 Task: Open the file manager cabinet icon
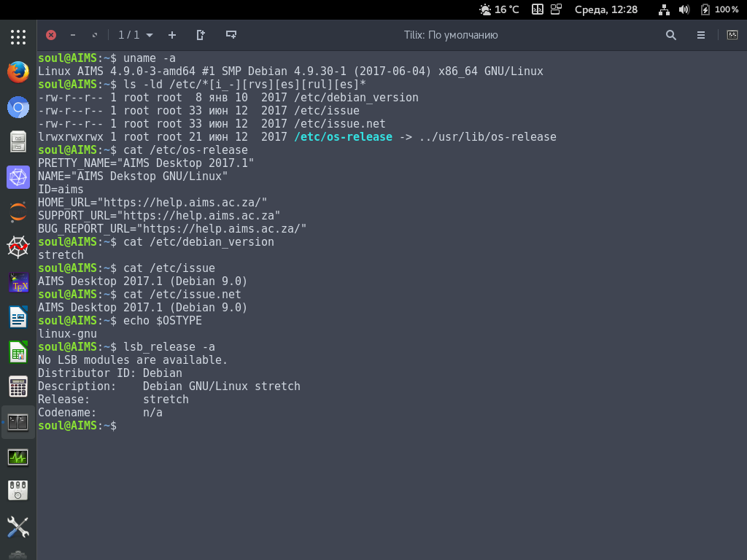pos(18,142)
